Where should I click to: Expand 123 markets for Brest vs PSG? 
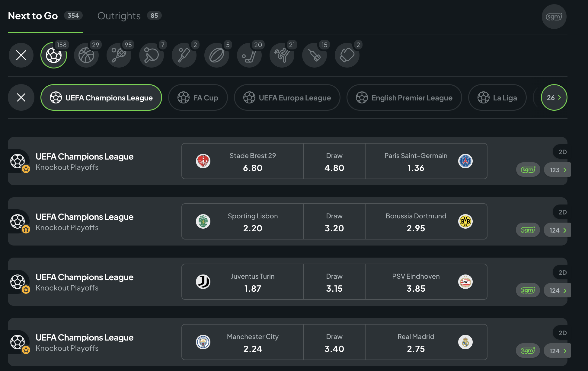coord(558,170)
